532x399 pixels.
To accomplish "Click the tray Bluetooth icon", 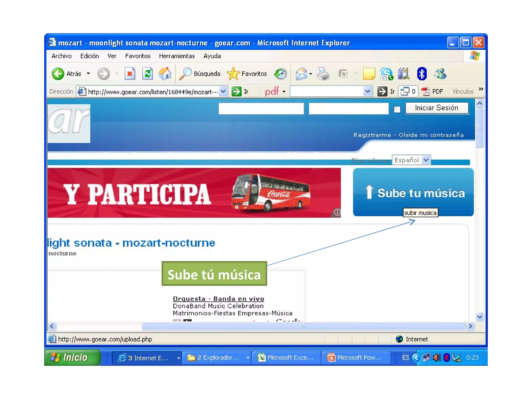I will (x=447, y=358).
